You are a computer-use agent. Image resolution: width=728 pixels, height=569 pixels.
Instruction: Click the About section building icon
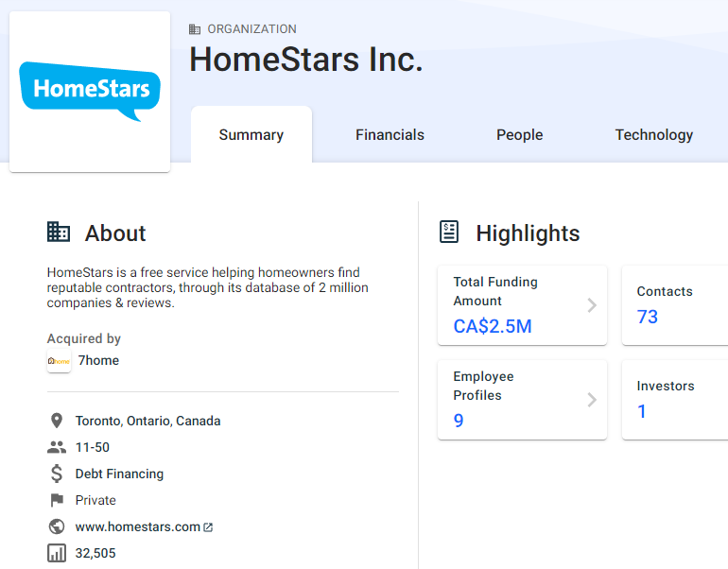(x=59, y=233)
